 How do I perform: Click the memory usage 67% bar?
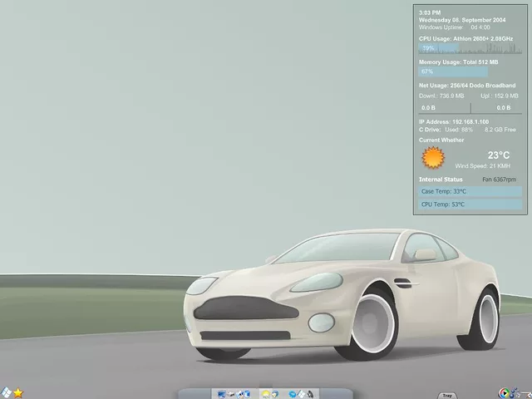453,71
